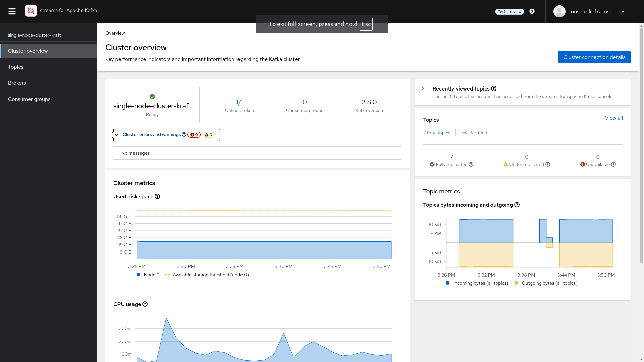Click help icon beside CPU usage
This screenshot has height=362, width=644.
(x=145, y=304)
